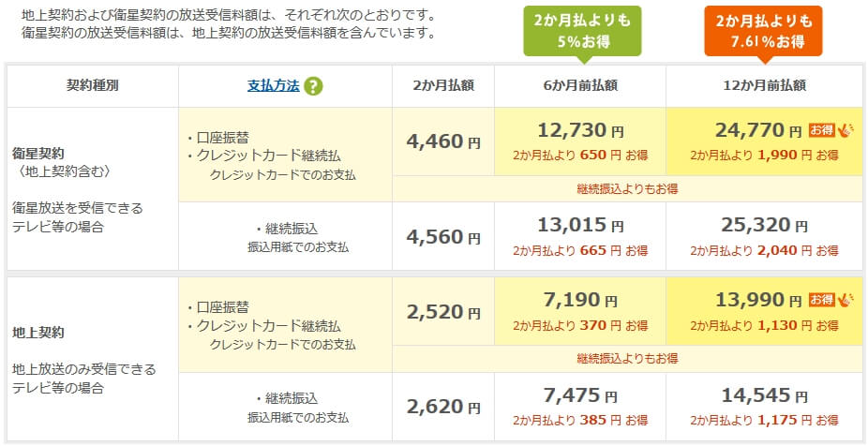Choose the 4,460 円 two-month price cell
Screen dimensions: 868x446
[443, 141]
